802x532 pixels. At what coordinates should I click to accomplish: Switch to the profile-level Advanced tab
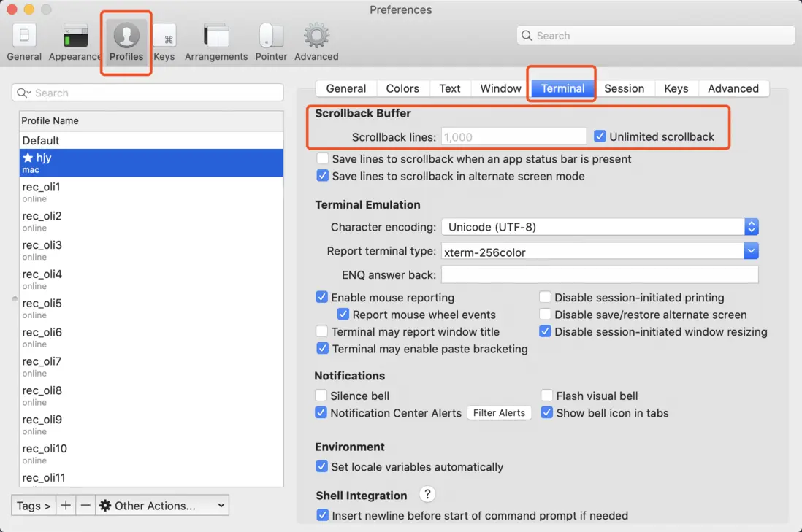pyautogui.click(x=733, y=88)
